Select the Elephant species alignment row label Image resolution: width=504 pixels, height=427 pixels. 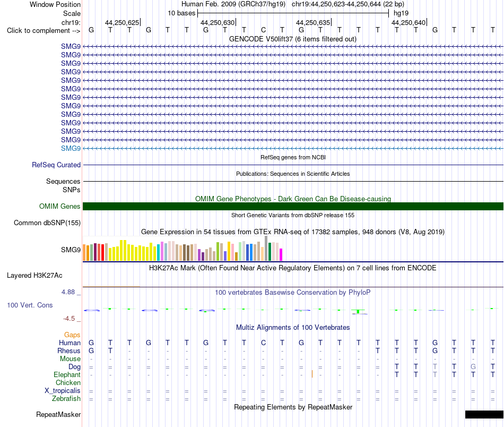pyautogui.click(x=67, y=374)
